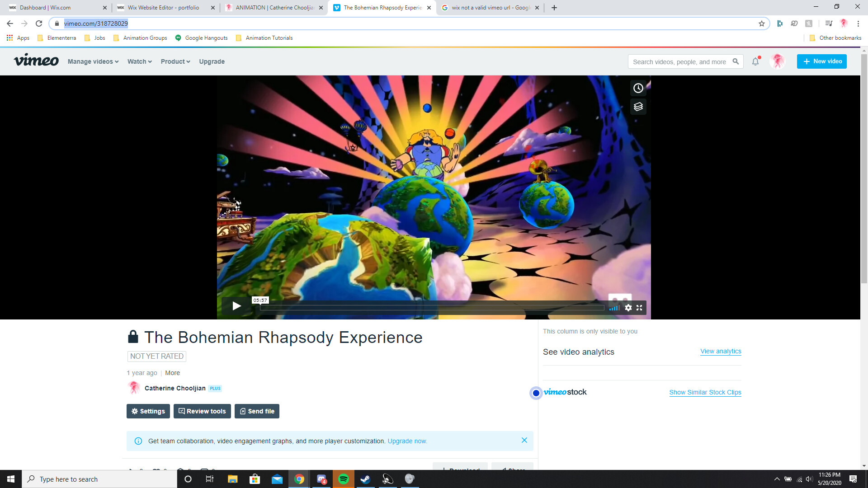868x488 pixels.
Task: Seek along the video progress bar
Action: (x=432, y=308)
